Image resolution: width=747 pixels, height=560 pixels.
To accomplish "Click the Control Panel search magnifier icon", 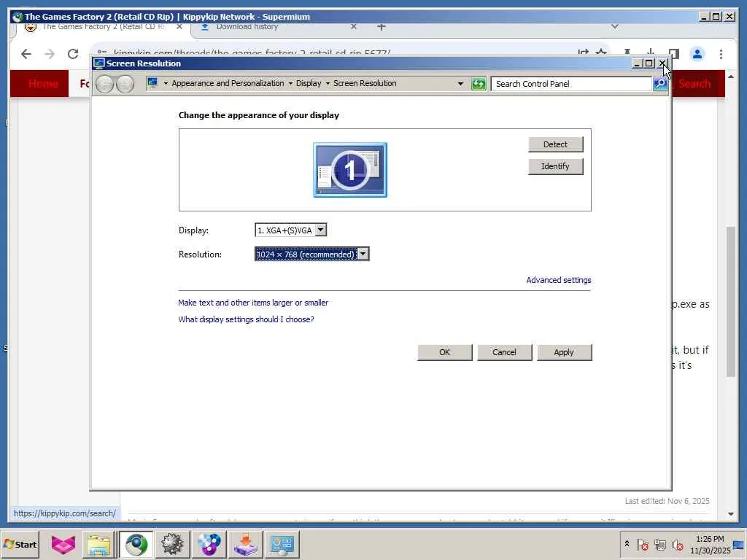I will [659, 84].
